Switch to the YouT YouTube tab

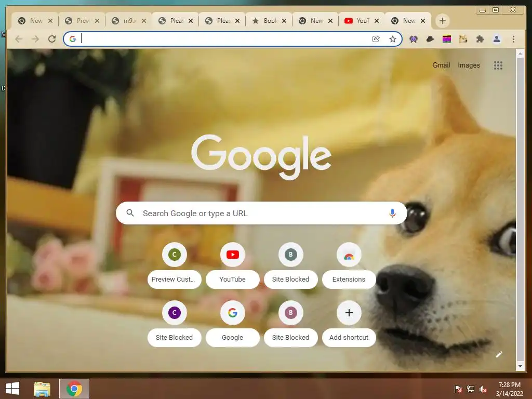click(362, 21)
